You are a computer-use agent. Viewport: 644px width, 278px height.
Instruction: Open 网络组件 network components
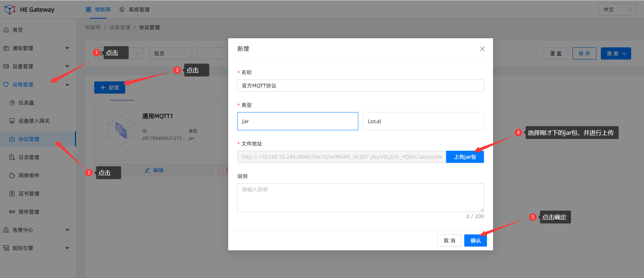29,175
